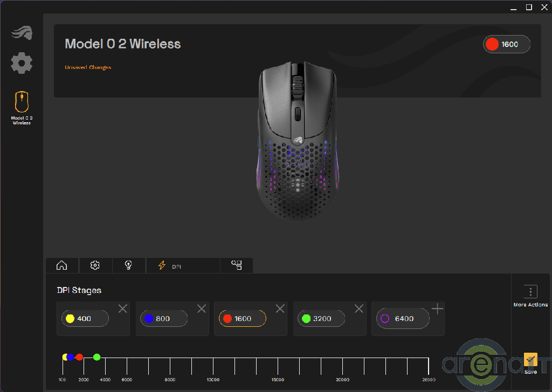Screen dimensions: 552x392
Task: Open the Home tab icon
Action: pos(62,265)
